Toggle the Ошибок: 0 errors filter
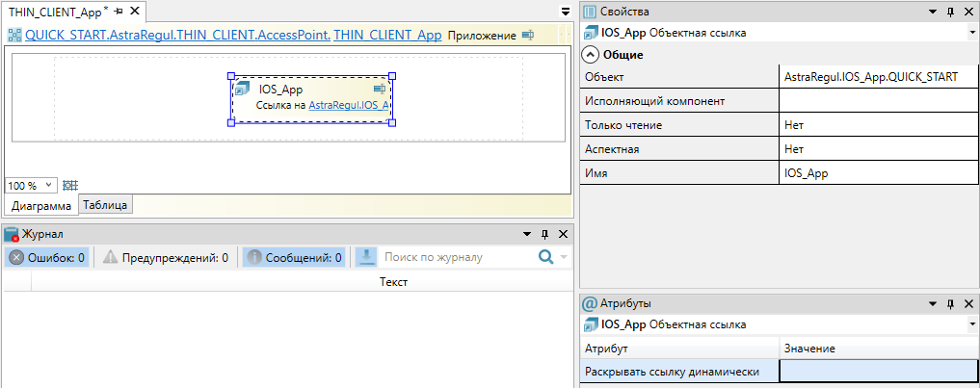This screenshot has width=980, height=388. point(48,257)
